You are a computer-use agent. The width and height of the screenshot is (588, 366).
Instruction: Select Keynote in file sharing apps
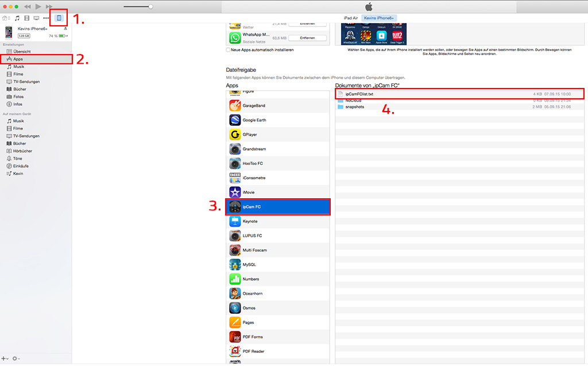(x=278, y=221)
